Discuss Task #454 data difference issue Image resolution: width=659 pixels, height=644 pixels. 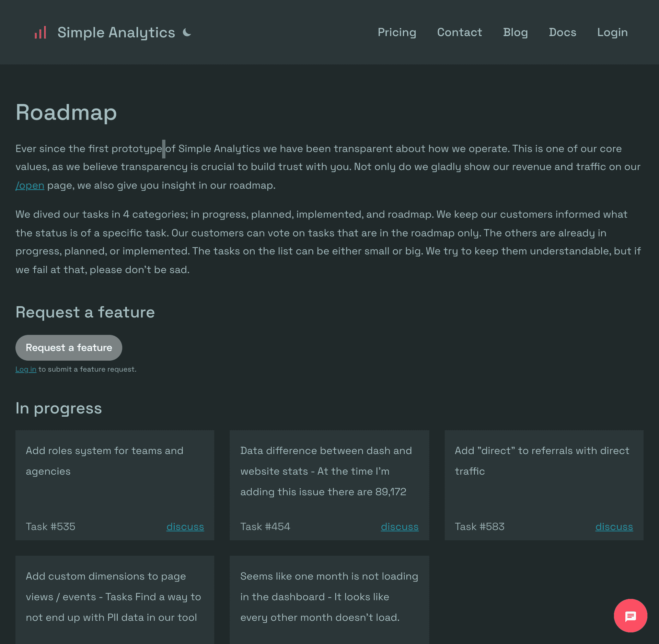click(400, 526)
